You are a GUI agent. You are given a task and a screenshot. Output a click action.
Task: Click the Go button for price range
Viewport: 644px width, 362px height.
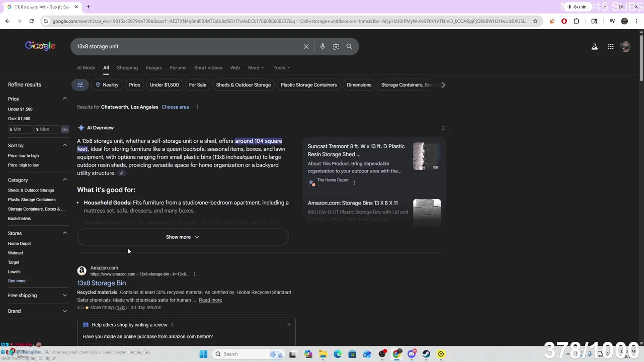coord(65,129)
